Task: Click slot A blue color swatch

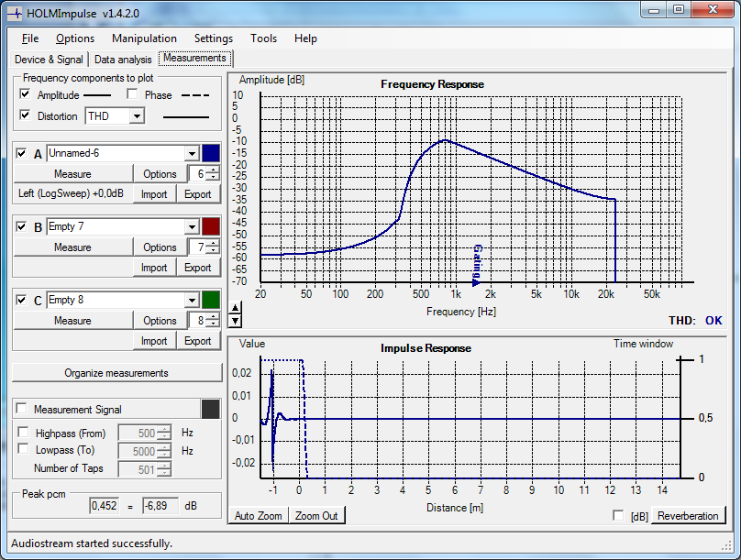Action: [x=211, y=153]
